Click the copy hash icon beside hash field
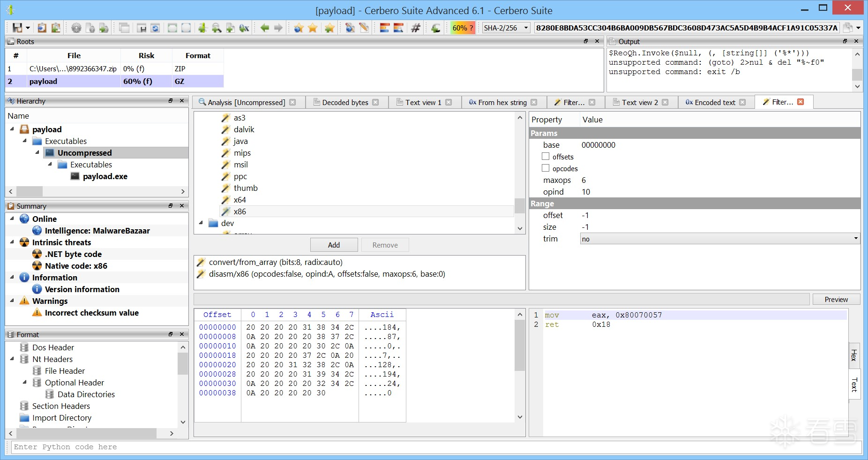The image size is (868, 460). (x=847, y=28)
